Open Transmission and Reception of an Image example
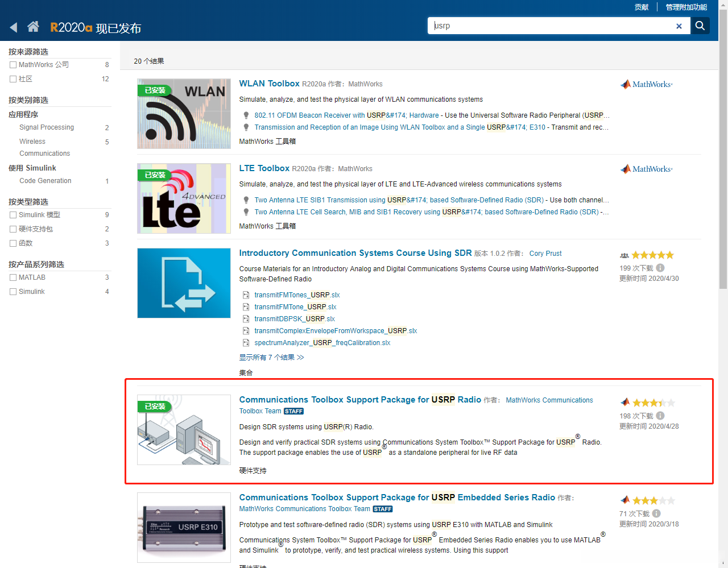 [x=400, y=127]
